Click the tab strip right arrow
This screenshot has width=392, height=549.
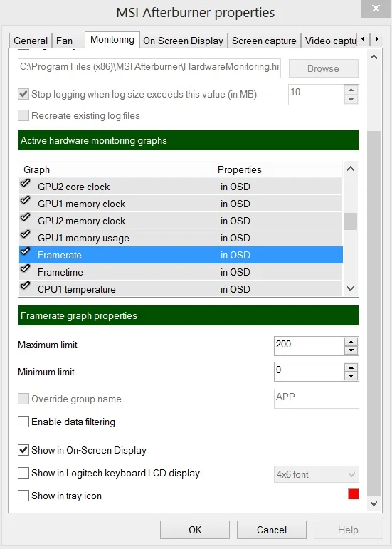tap(376, 39)
